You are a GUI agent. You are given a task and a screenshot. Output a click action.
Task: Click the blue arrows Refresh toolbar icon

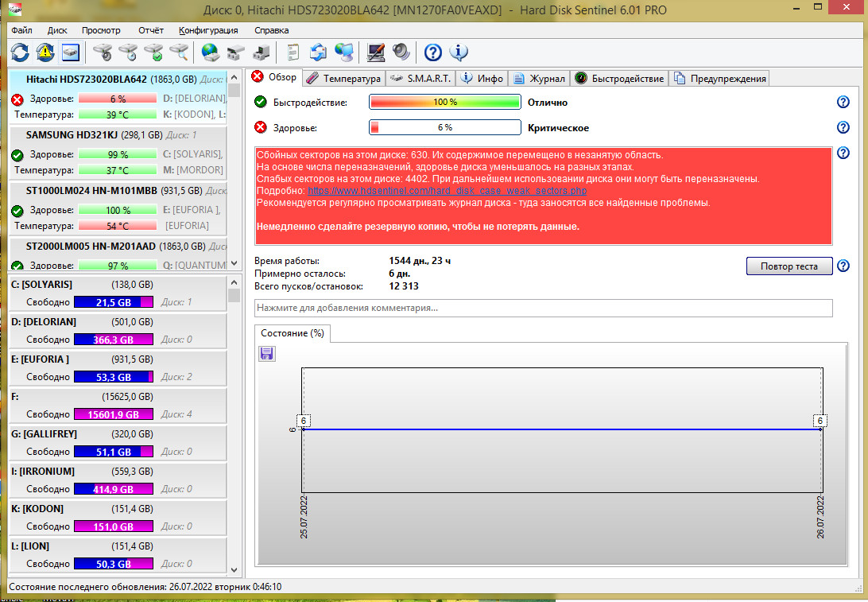point(20,52)
